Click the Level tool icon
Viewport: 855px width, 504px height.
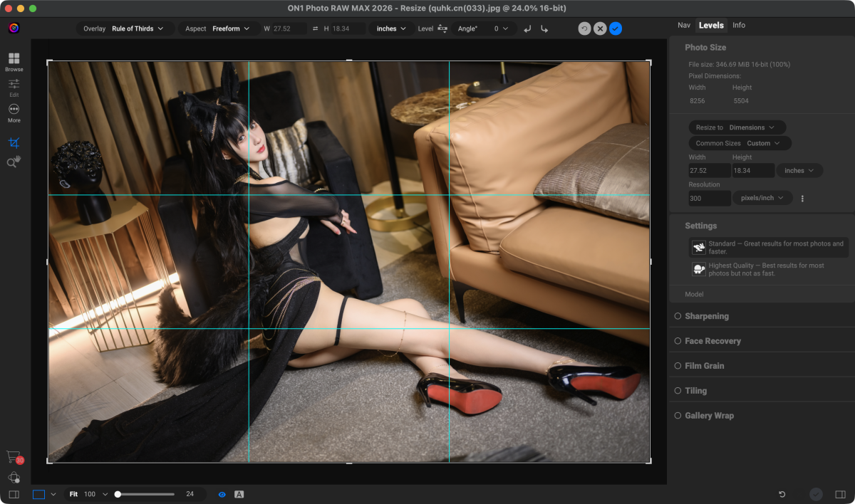[x=442, y=28]
